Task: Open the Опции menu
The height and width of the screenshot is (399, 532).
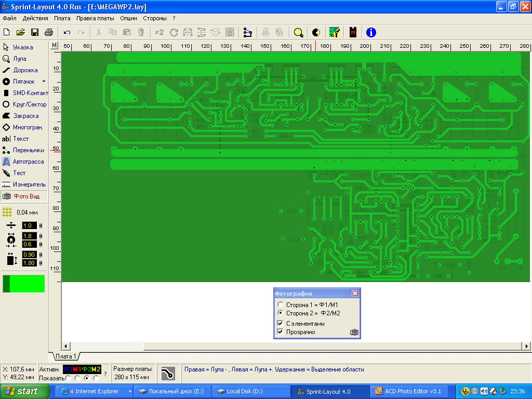Action: coord(128,18)
